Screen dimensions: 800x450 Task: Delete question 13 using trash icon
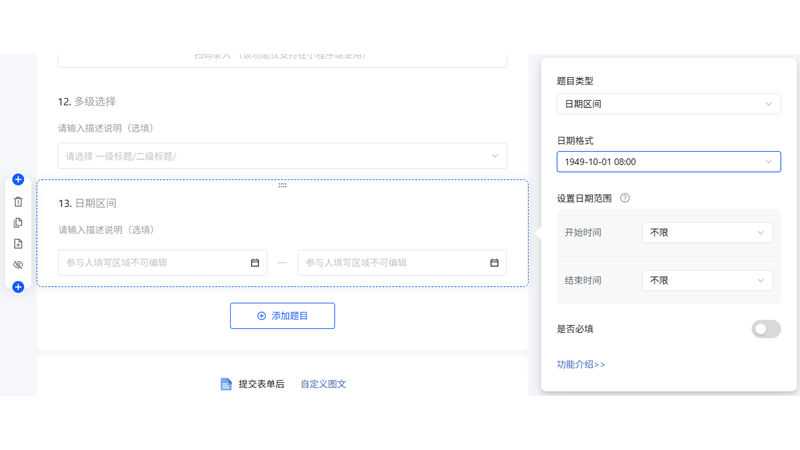[18, 202]
